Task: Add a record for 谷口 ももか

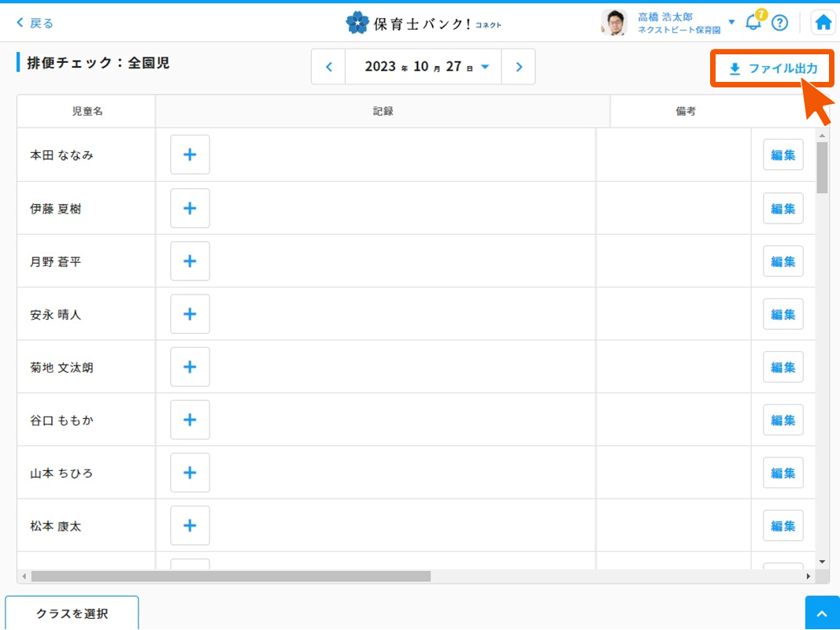Action: 190,420
